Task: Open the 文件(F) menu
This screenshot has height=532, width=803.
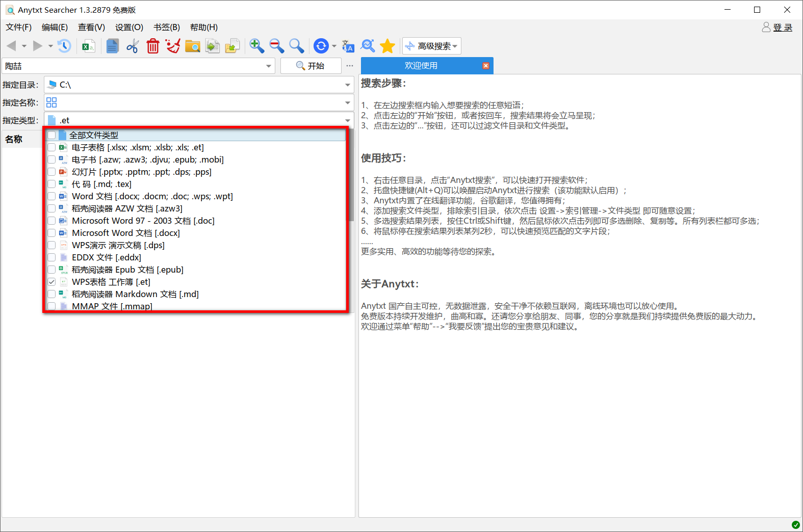Action: click(x=19, y=27)
